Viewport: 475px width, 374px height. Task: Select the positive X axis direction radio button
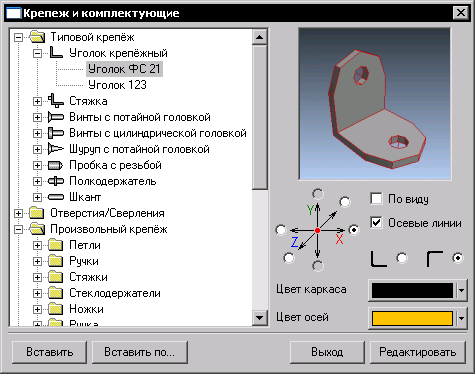click(x=354, y=230)
